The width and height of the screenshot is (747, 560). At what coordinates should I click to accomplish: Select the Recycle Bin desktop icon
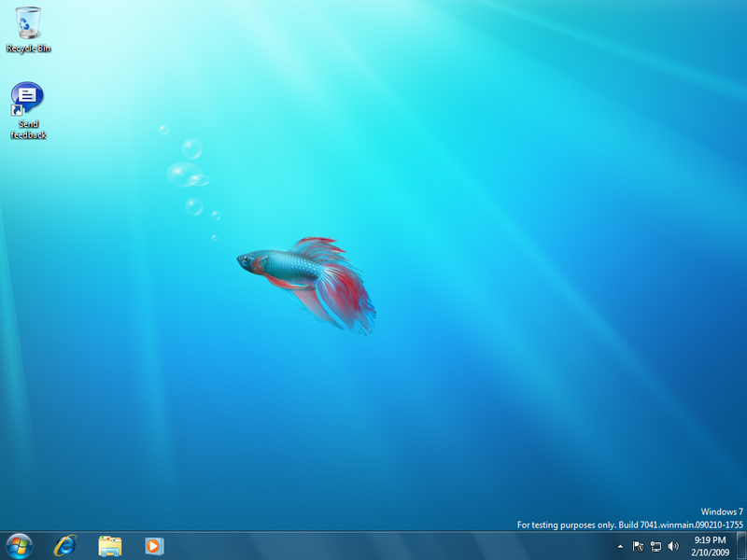point(28,21)
